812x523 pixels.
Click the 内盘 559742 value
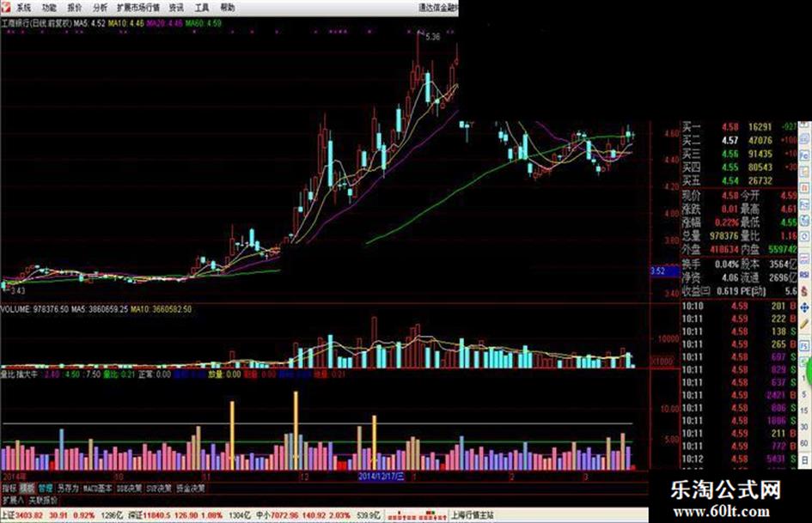782,250
